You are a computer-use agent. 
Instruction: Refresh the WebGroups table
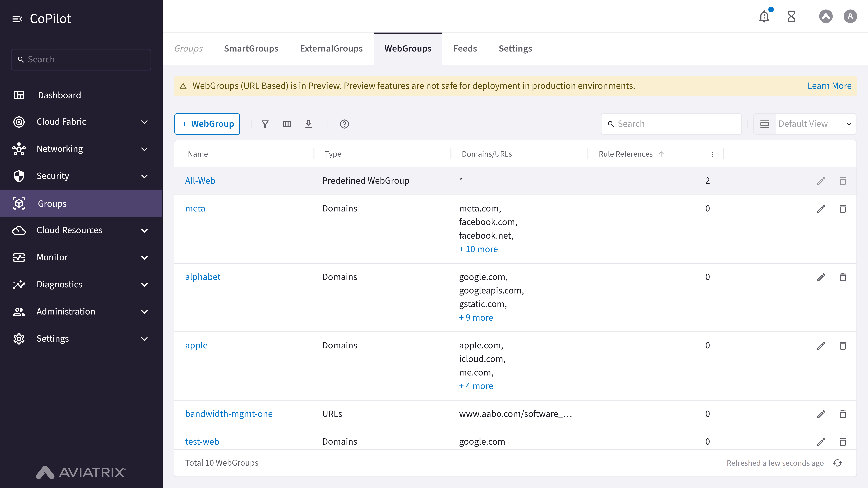pyautogui.click(x=837, y=463)
